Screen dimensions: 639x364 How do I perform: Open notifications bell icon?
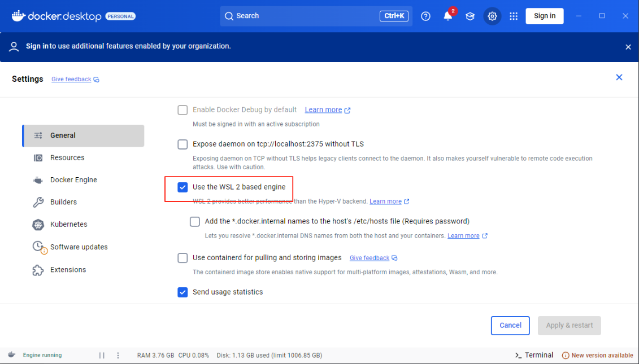click(x=448, y=16)
